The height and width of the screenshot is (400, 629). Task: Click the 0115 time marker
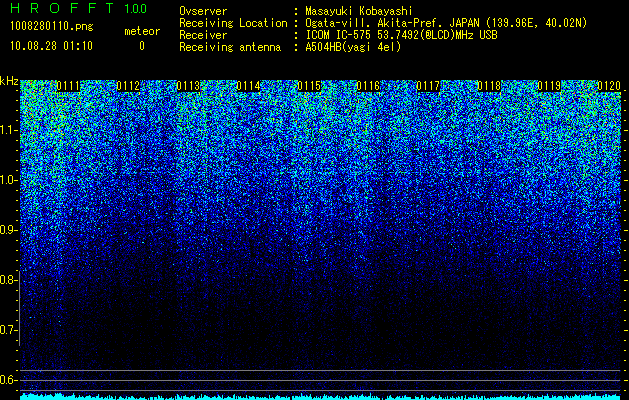coord(308,86)
